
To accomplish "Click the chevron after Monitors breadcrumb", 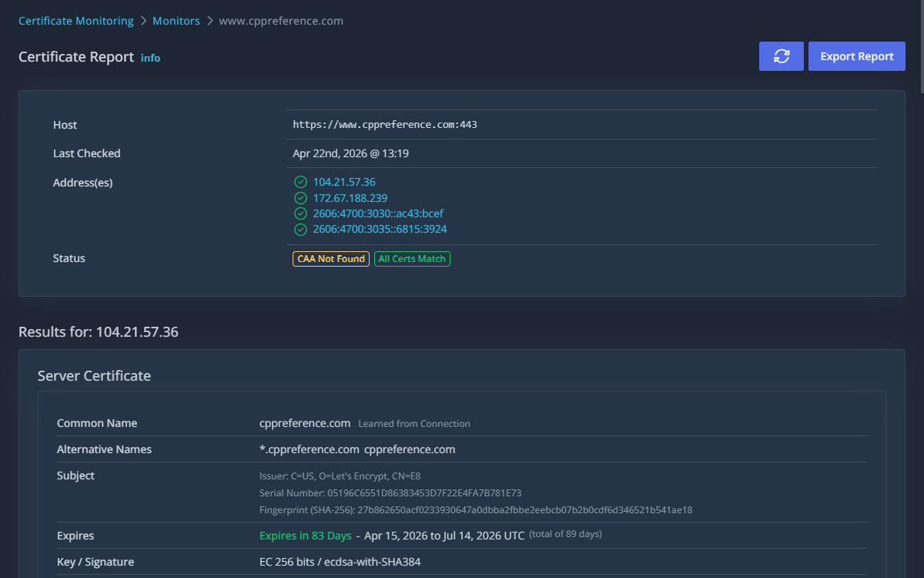I will 209,21.
